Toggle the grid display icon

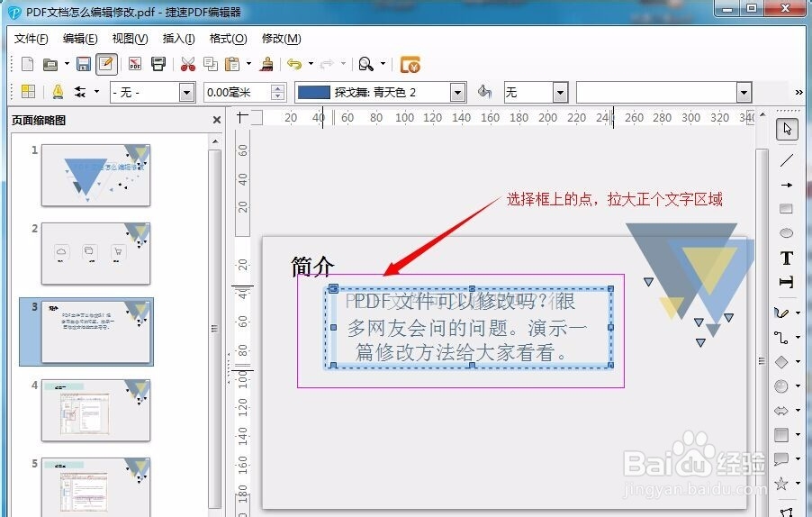point(28,92)
